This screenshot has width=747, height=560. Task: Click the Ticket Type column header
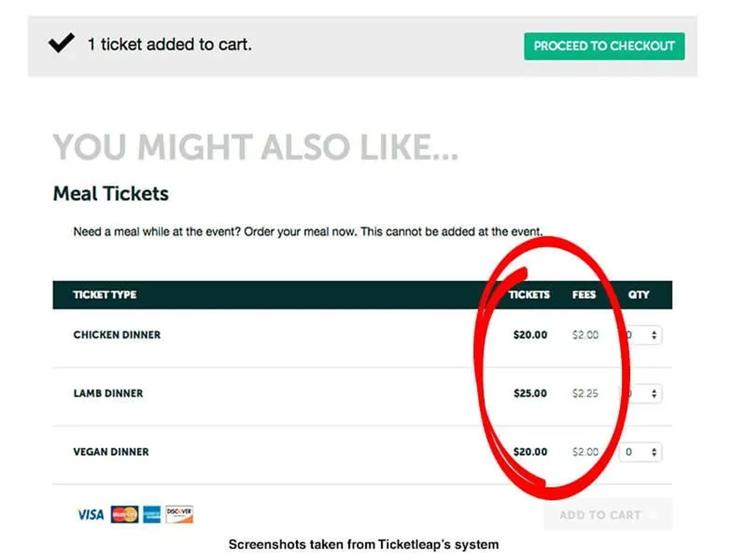pos(105,294)
